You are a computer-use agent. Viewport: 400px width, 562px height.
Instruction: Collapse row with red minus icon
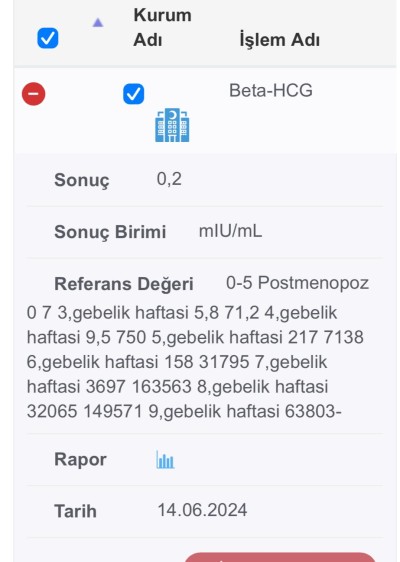[34, 94]
